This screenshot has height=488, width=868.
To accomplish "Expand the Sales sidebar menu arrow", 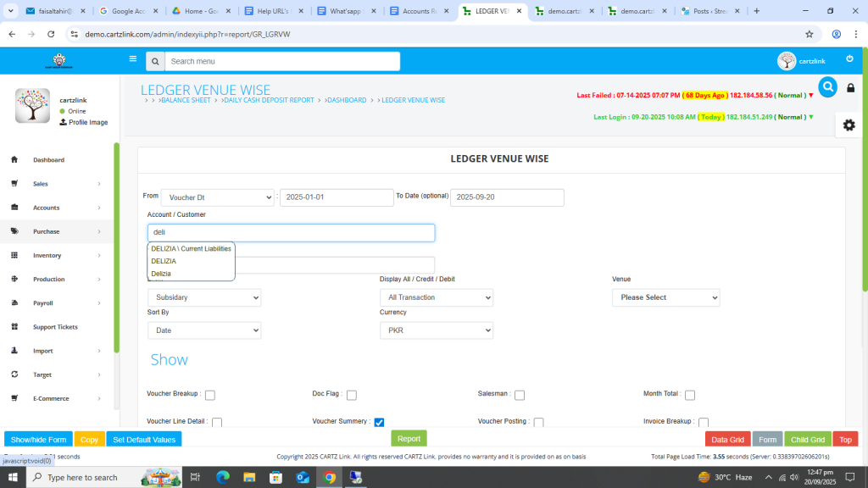I will point(99,184).
